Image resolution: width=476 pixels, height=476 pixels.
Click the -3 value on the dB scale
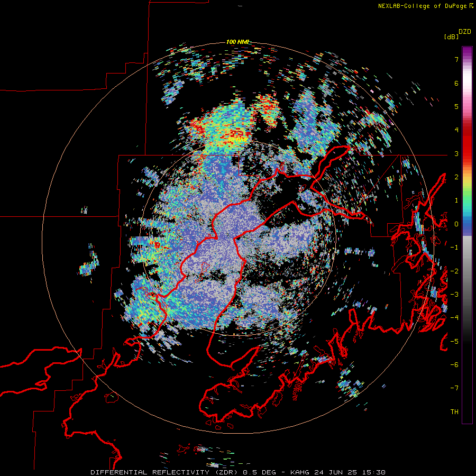tap(454, 294)
